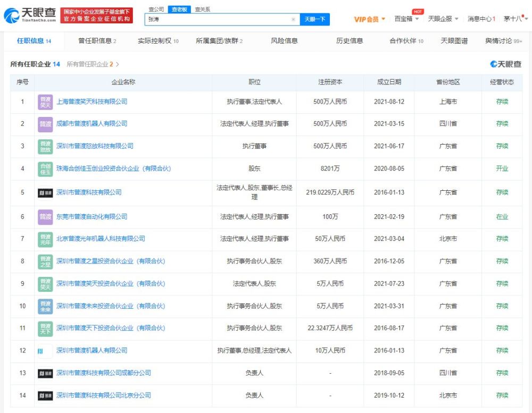Viewport: 532px width, 413px height.
Task: Open 深圳市普渡科技有限公司北京分公司 link
Action: point(104,395)
